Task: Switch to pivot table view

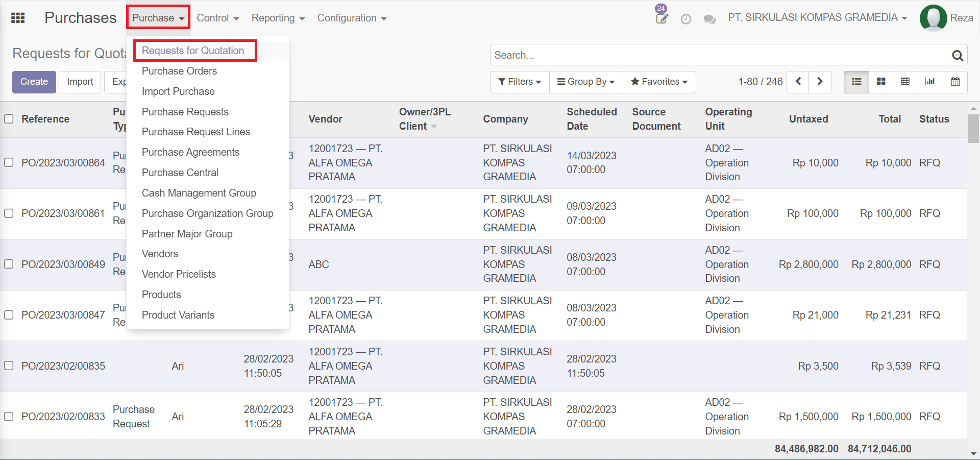Action: 905,82
